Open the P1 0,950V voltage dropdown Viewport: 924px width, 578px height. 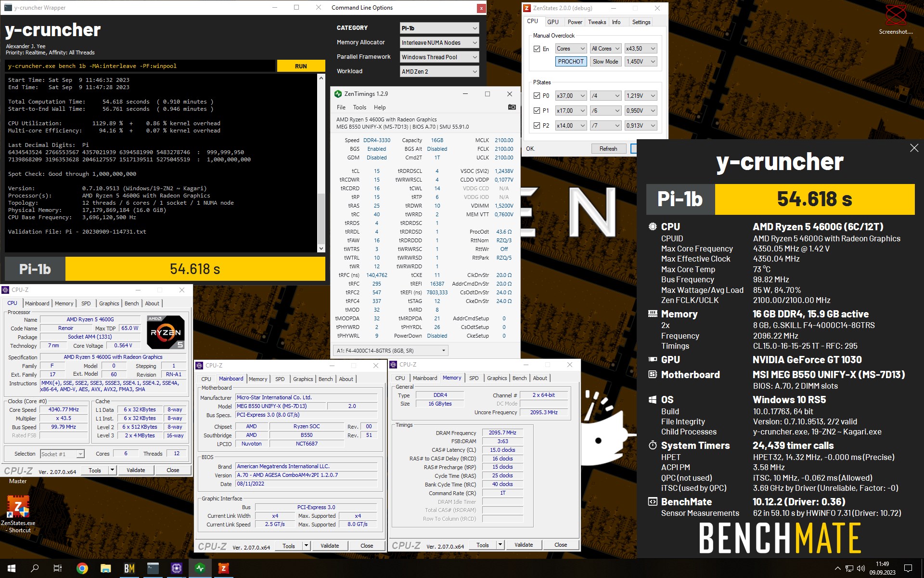click(641, 111)
